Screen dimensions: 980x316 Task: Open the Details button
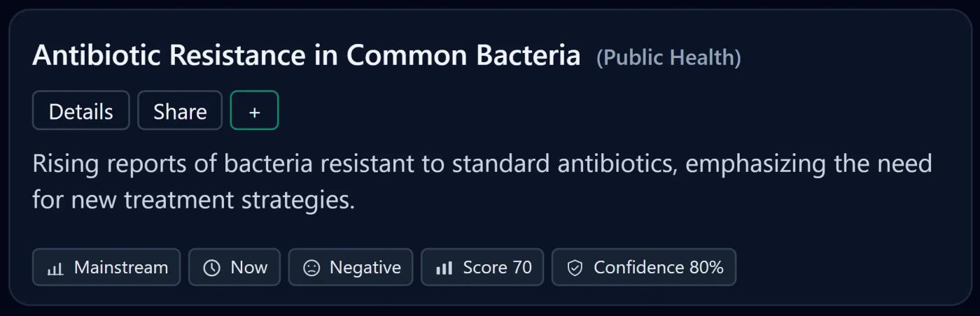pyautogui.click(x=81, y=110)
